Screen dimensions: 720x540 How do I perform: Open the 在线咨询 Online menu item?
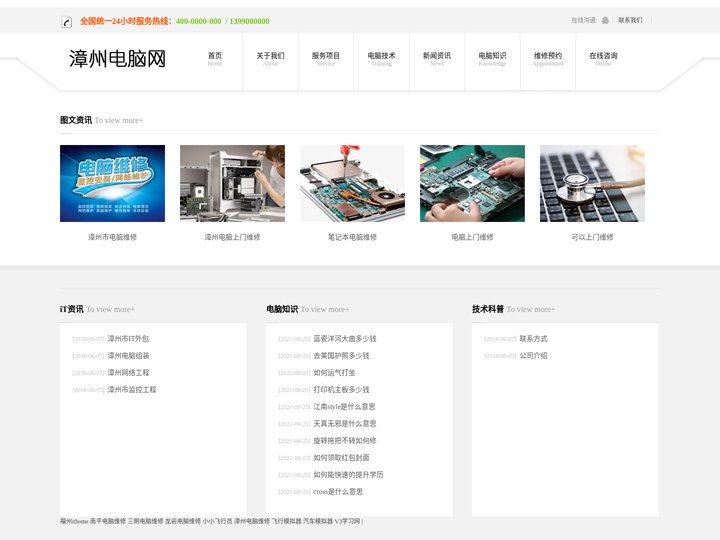tap(603, 59)
